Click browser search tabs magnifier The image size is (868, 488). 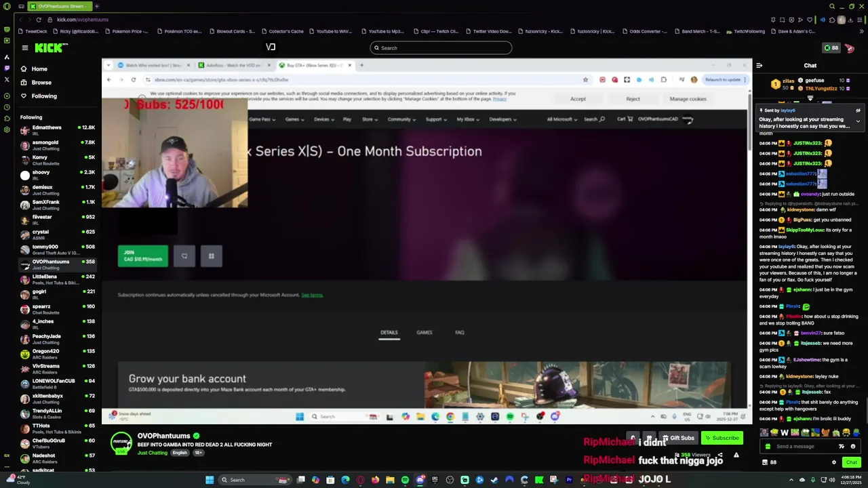tap(832, 6)
